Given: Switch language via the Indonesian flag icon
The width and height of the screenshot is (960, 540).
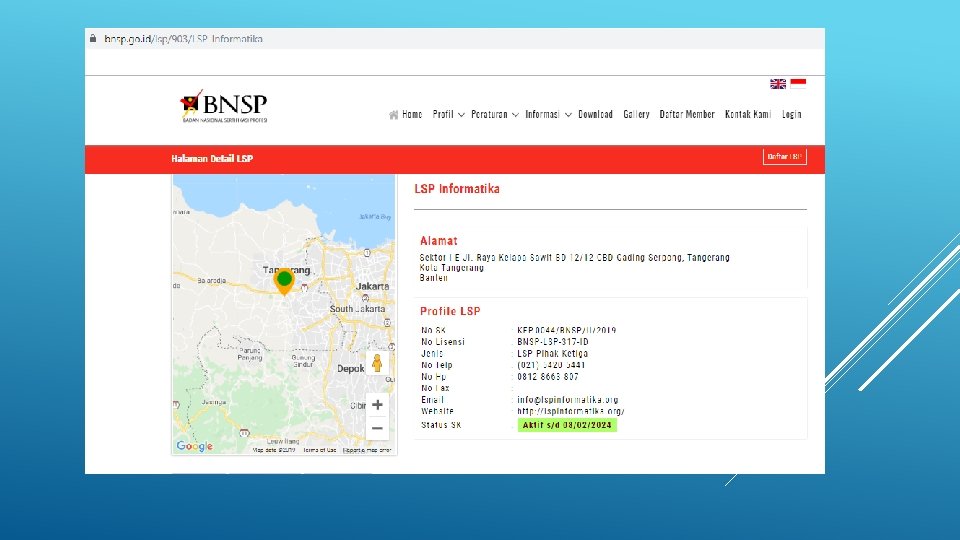Looking at the screenshot, I should [x=798, y=84].
